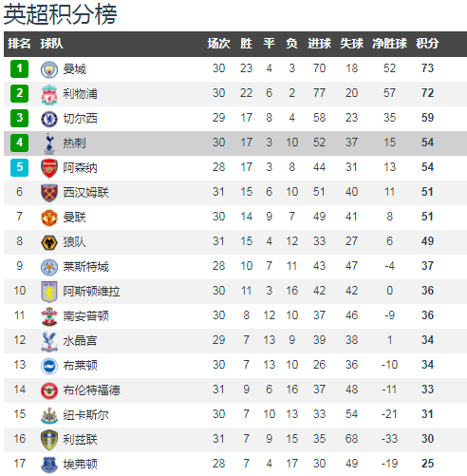Click the Aston Villa lion crest
Screen dimensions: 467x476
(49, 292)
